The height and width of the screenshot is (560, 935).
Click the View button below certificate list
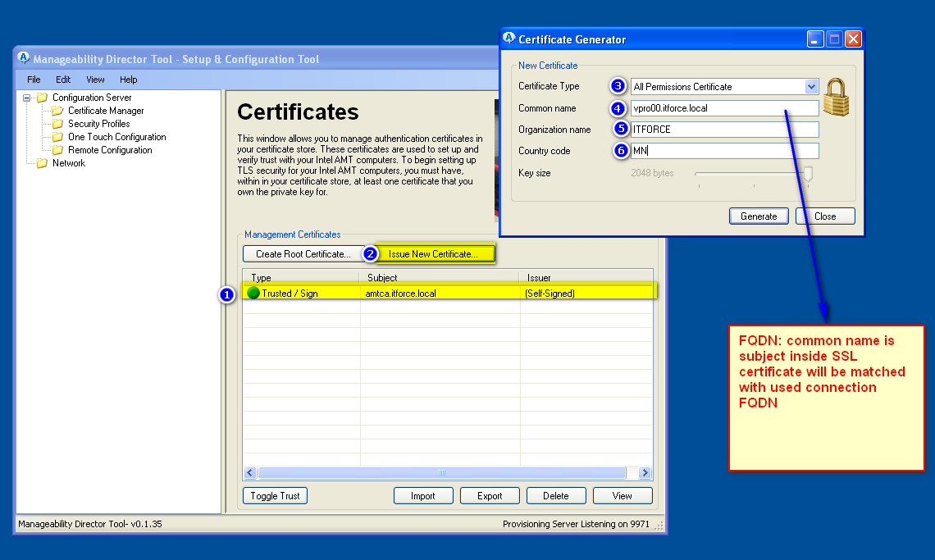[622, 495]
